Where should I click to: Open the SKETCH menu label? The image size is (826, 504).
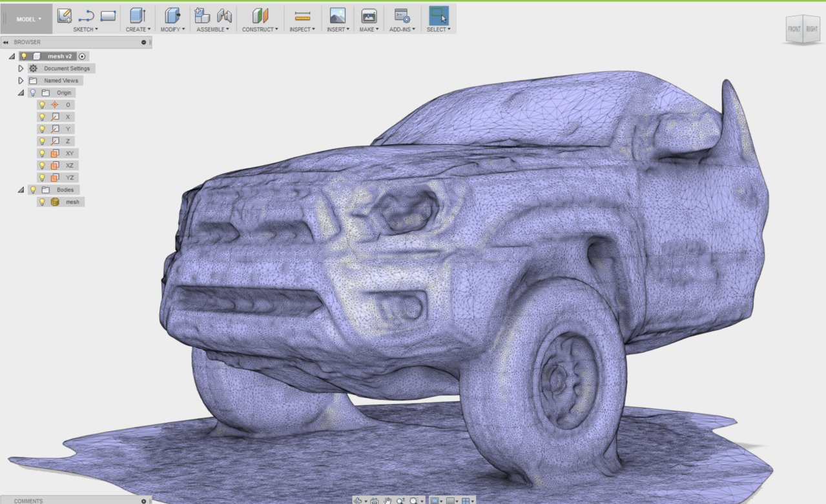pyautogui.click(x=86, y=29)
